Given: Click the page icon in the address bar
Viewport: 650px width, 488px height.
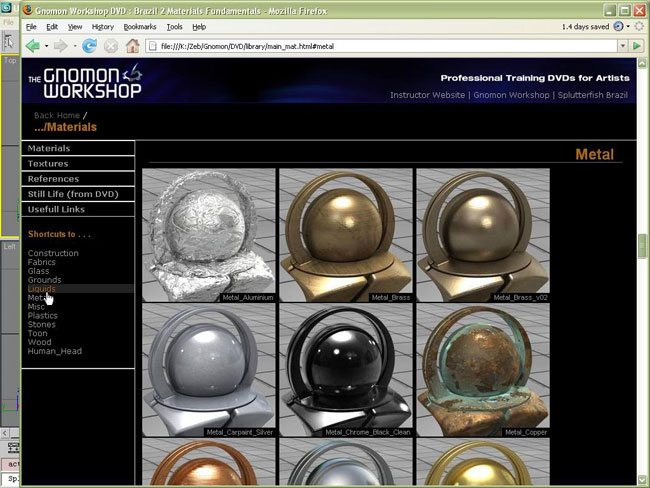Looking at the screenshot, I should 153,46.
